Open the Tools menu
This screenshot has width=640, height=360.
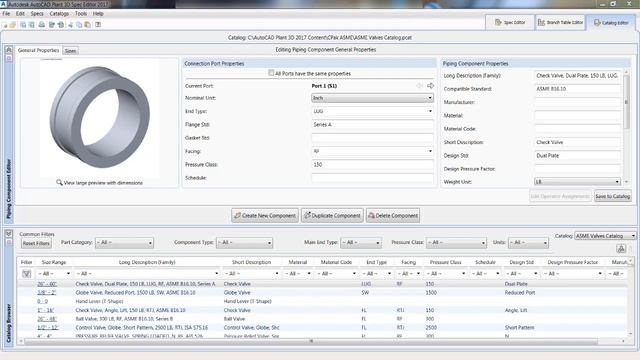81,13
